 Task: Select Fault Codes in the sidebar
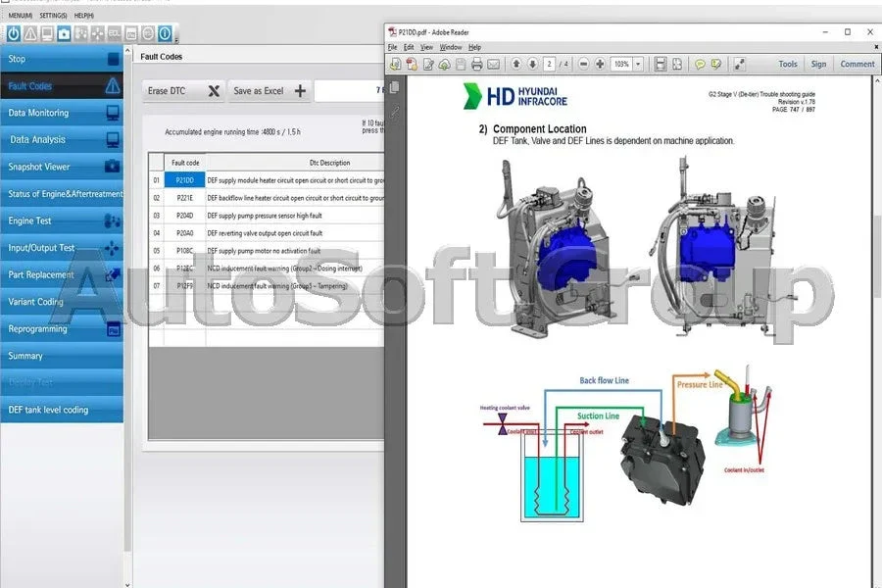(x=62, y=85)
